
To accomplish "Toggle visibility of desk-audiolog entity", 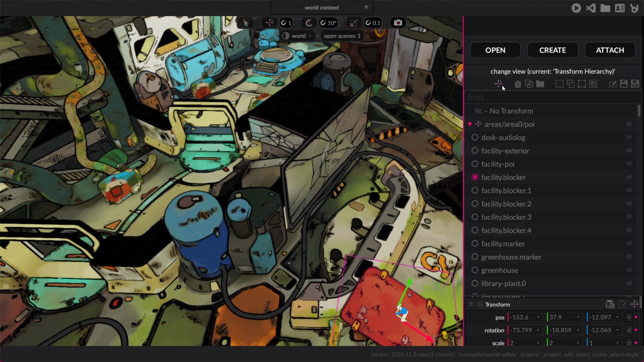I will tap(629, 137).
